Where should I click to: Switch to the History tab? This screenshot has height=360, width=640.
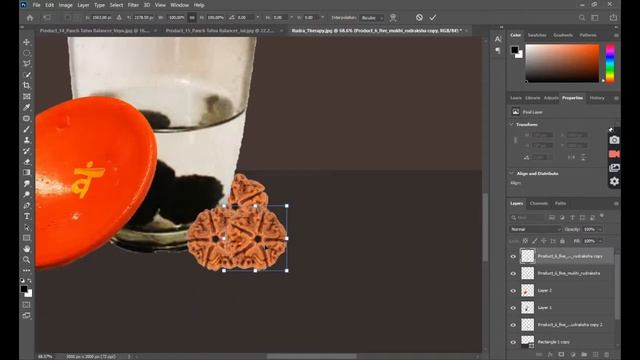coord(597,98)
